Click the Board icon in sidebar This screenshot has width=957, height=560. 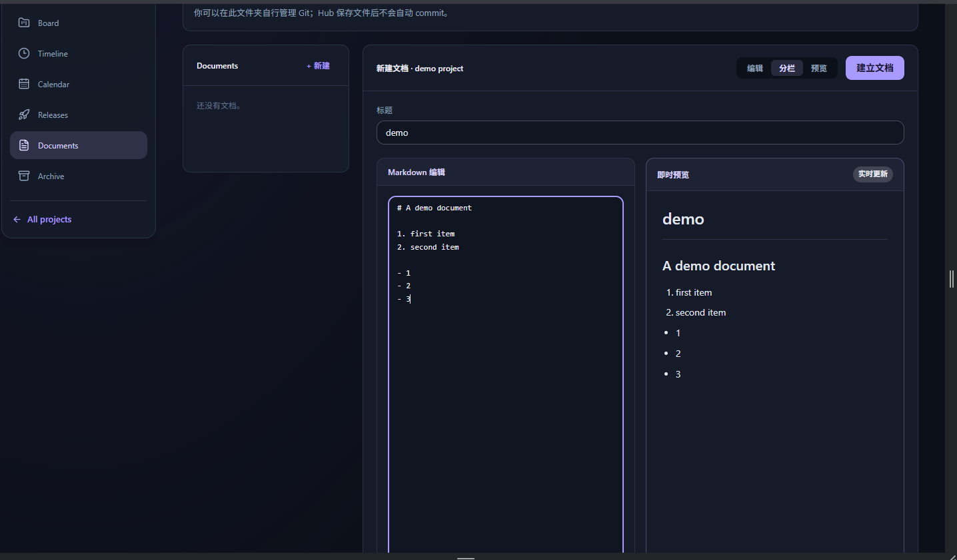click(24, 23)
